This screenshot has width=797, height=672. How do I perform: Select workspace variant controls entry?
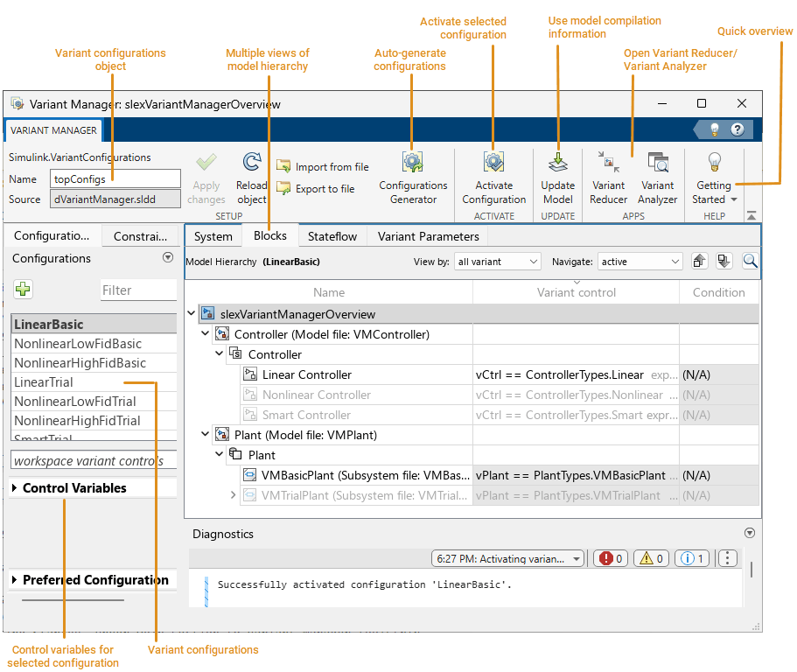[94, 460]
